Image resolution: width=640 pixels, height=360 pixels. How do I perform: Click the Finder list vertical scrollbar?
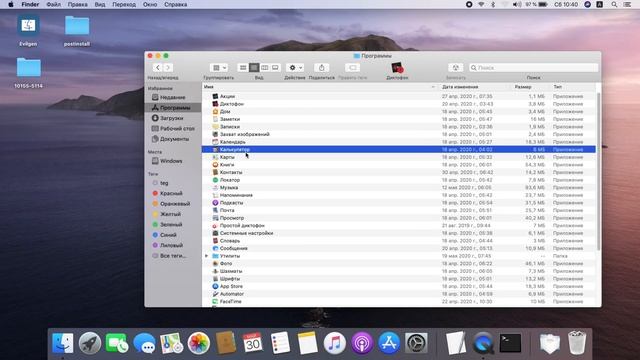[598, 171]
